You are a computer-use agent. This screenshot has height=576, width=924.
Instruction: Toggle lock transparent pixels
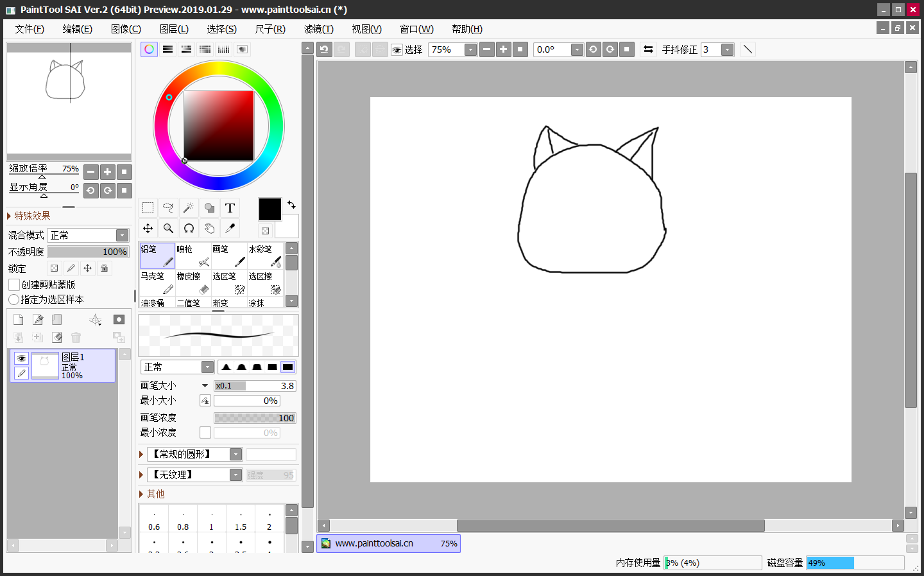tap(54, 268)
